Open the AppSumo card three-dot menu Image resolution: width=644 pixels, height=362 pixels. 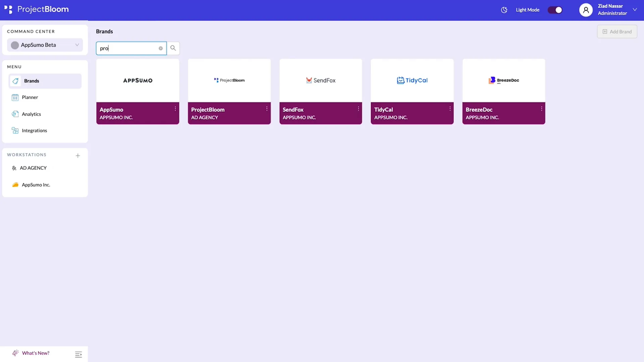[x=175, y=109]
